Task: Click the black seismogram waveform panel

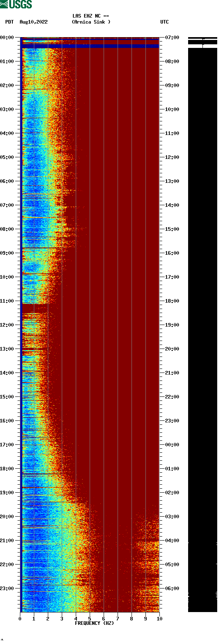Action: tap(202, 324)
